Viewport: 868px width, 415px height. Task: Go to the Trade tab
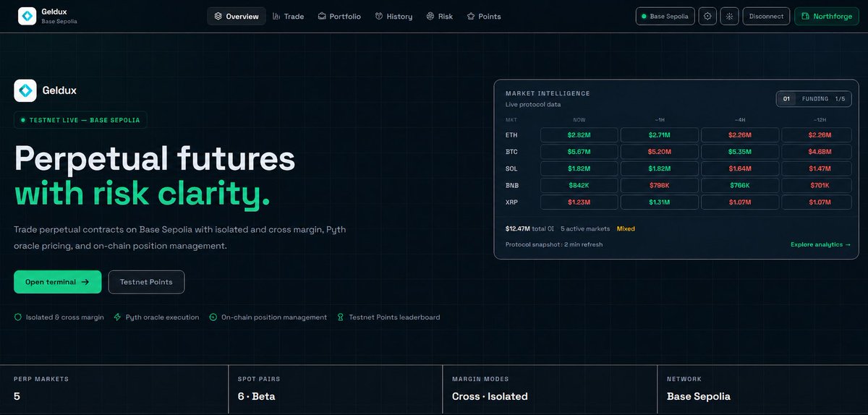pyautogui.click(x=288, y=16)
